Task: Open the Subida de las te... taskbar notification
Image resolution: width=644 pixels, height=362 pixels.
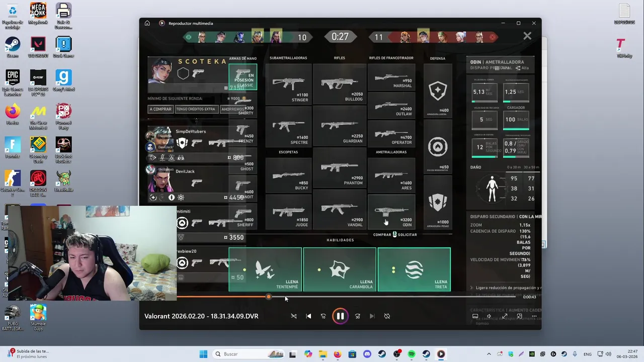Action: [28, 354]
